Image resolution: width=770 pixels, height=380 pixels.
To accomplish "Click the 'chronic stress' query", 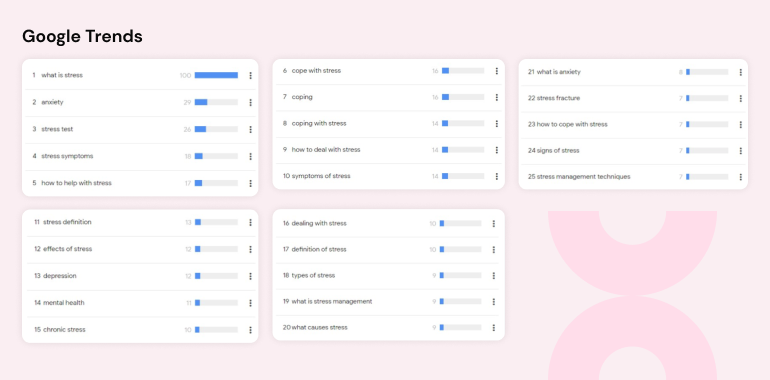I will (x=64, y=329).
